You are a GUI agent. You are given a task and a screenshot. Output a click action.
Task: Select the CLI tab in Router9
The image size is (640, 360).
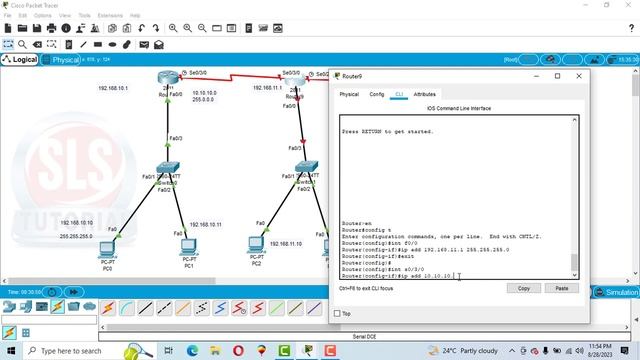point(399,94)
